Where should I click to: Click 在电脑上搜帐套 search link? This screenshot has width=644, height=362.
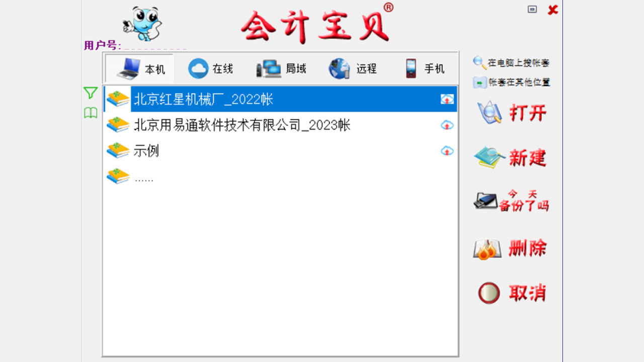(x=511, y=63)
